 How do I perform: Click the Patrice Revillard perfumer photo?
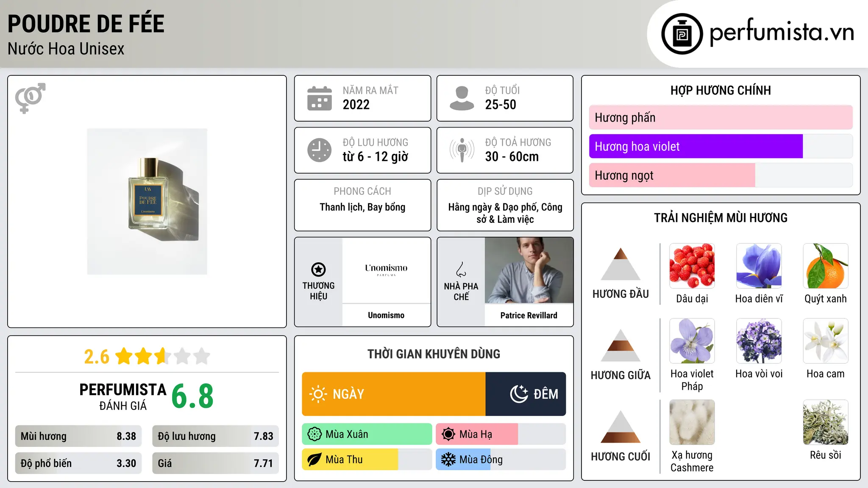coord(529,270)
